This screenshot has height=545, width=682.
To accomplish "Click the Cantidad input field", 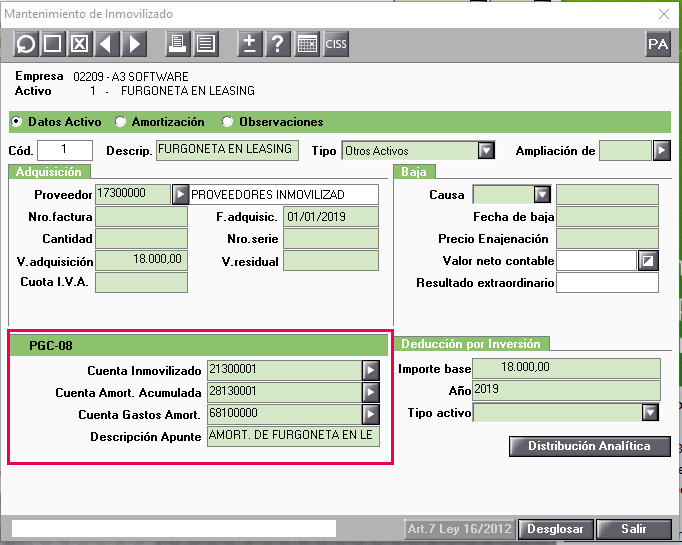I will point(141,238).
